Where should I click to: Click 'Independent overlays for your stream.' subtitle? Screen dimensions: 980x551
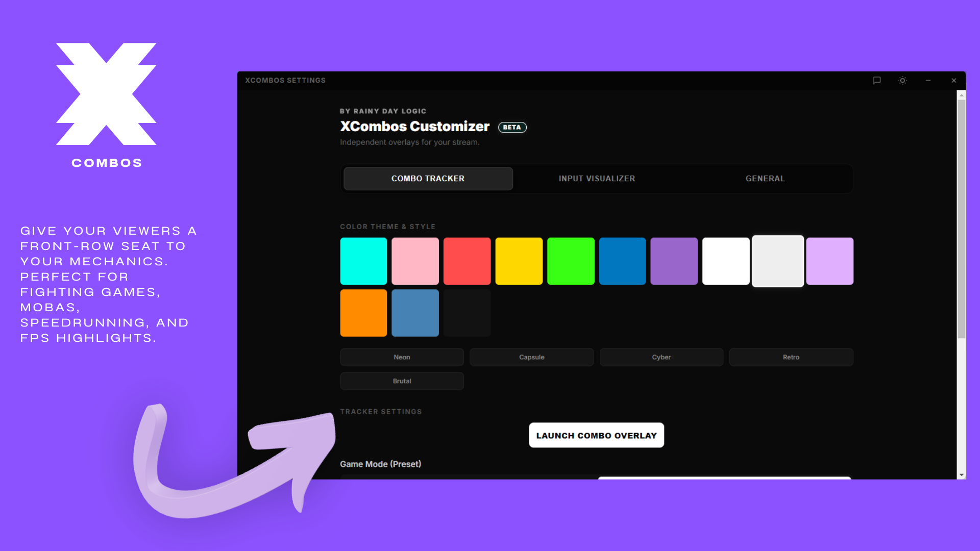(409, 142)
